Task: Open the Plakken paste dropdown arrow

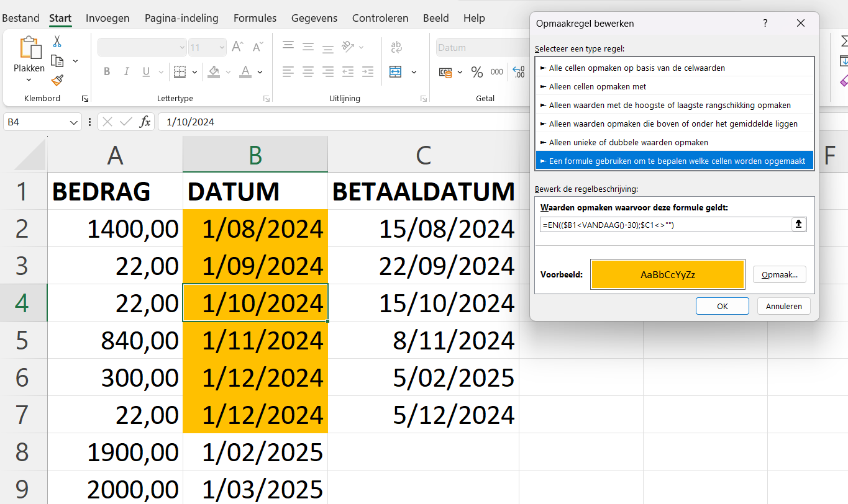Action: coord(29,79)
